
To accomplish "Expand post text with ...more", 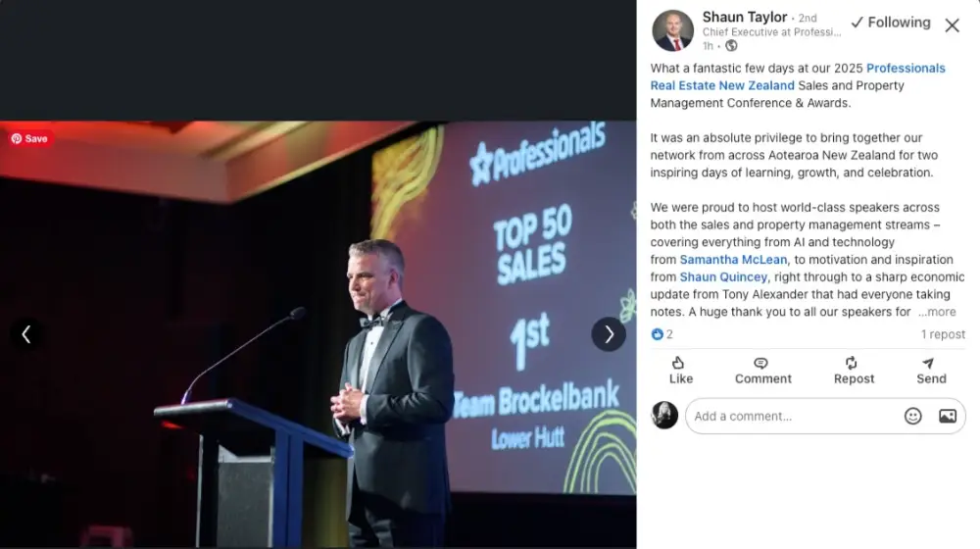I will pyautogui.click(x=937, y=312).
